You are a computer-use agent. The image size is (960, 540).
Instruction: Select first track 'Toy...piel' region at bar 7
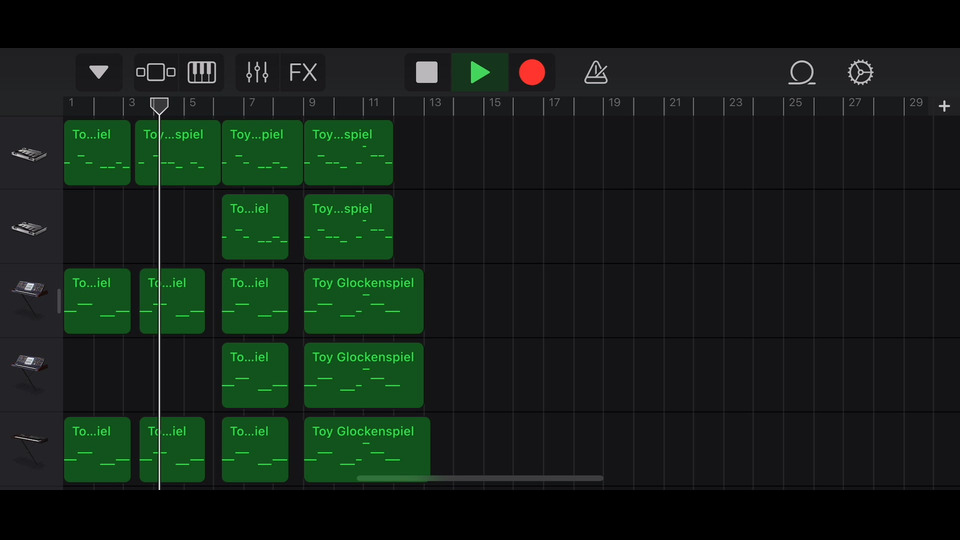[262, 152]
